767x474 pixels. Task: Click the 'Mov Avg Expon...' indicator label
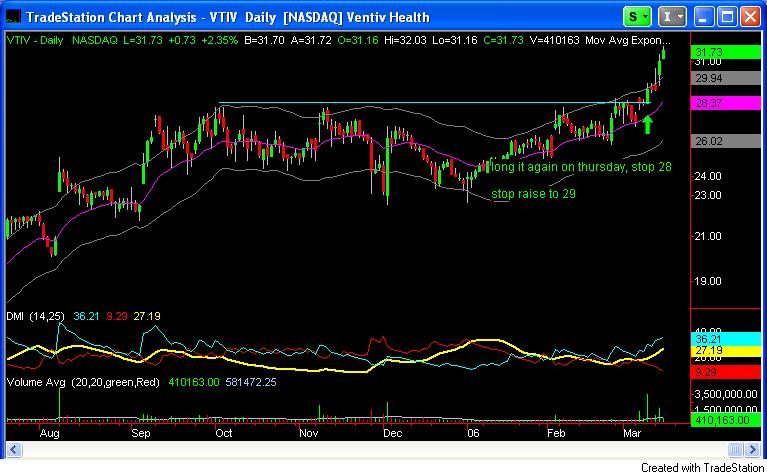click(x=627, y=41)
